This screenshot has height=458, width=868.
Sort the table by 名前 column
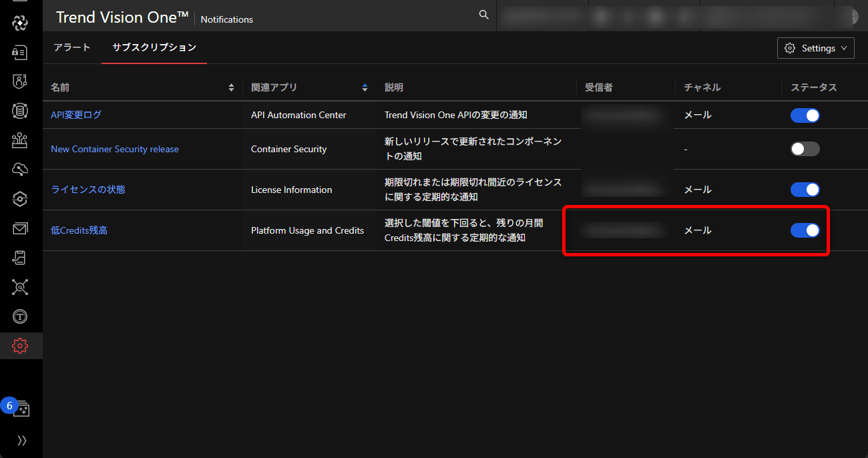coord(231,87)
